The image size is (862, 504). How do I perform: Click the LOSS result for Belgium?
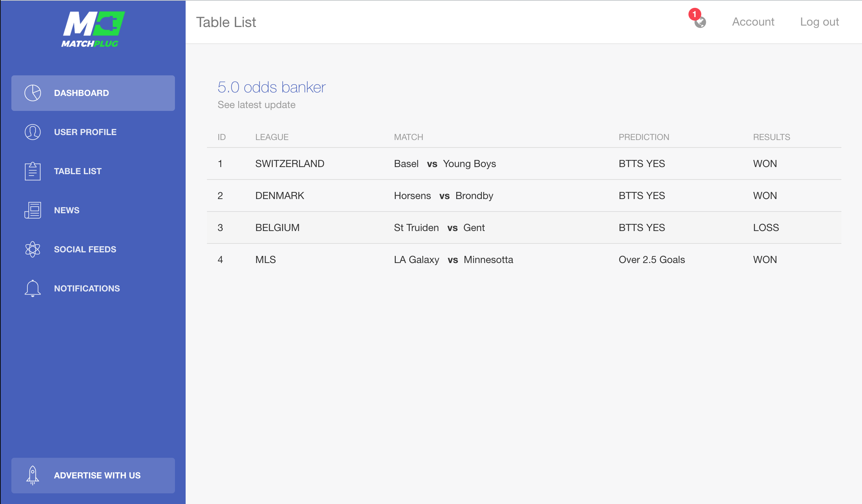[x=766, y=227]
